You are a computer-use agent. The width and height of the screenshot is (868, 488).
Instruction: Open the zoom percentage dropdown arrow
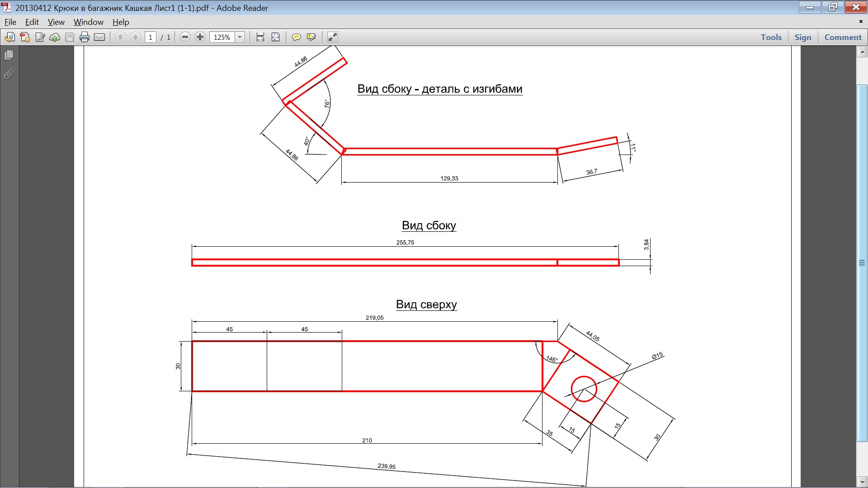pos(240,38)
